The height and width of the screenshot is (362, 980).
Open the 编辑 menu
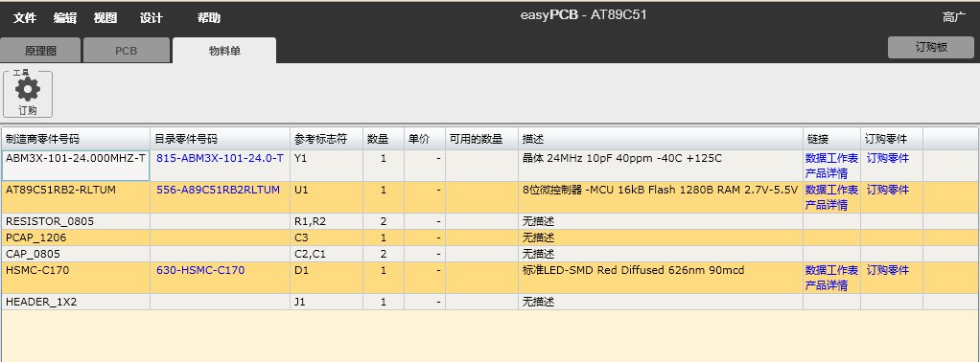pyautogui.click(x=65, y=18)
